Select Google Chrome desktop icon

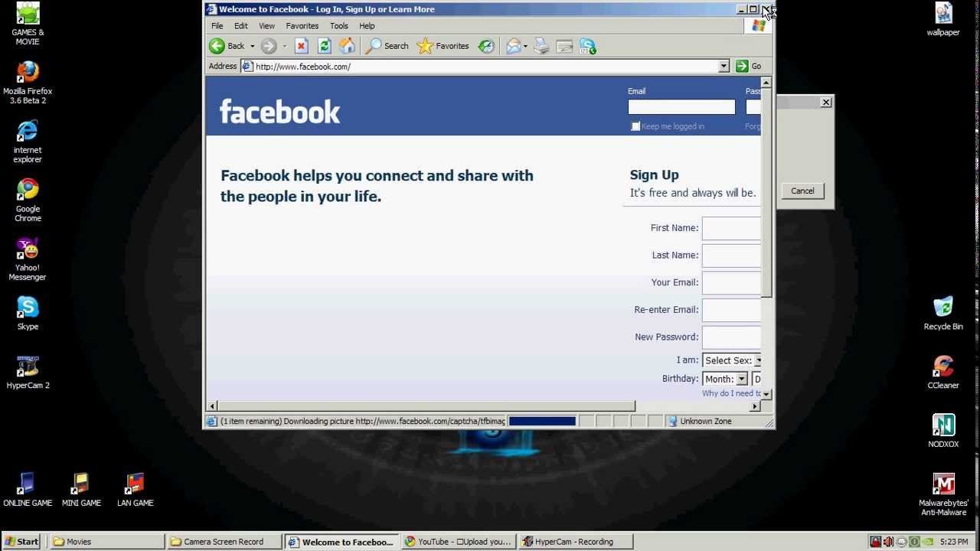pyautogui.click(x=28, y=201)
